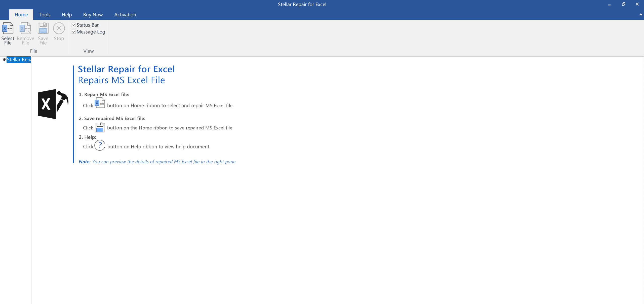Image resolution: width=644 pixels, height=304 pixels.
Task: Click the window title 'Stellar Repair for Excel'
Action: tap(302, 4)
